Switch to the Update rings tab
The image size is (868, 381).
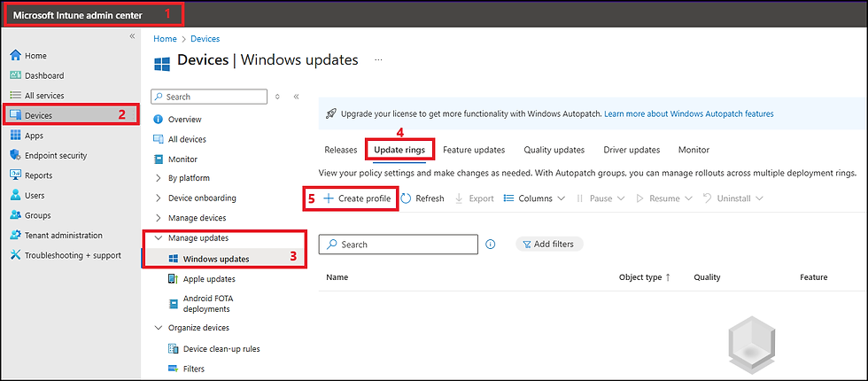click(x=399, y=150)
